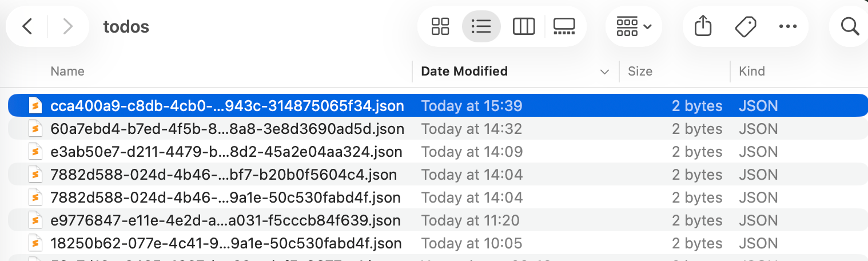
Task: Open the Share menu
Action: coord(702,26)
